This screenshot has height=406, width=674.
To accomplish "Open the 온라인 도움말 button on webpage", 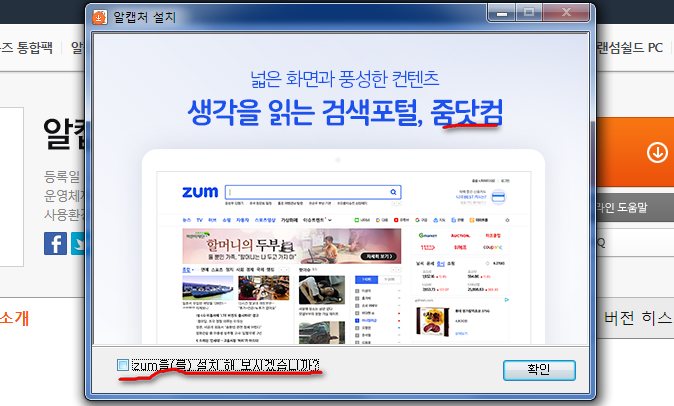I will [x=634, y=208].
